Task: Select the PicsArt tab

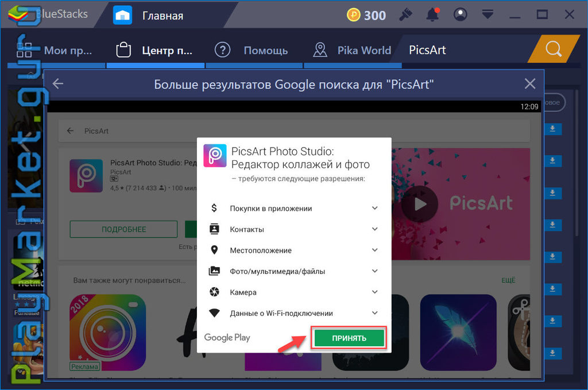Action: coord(427,50)
